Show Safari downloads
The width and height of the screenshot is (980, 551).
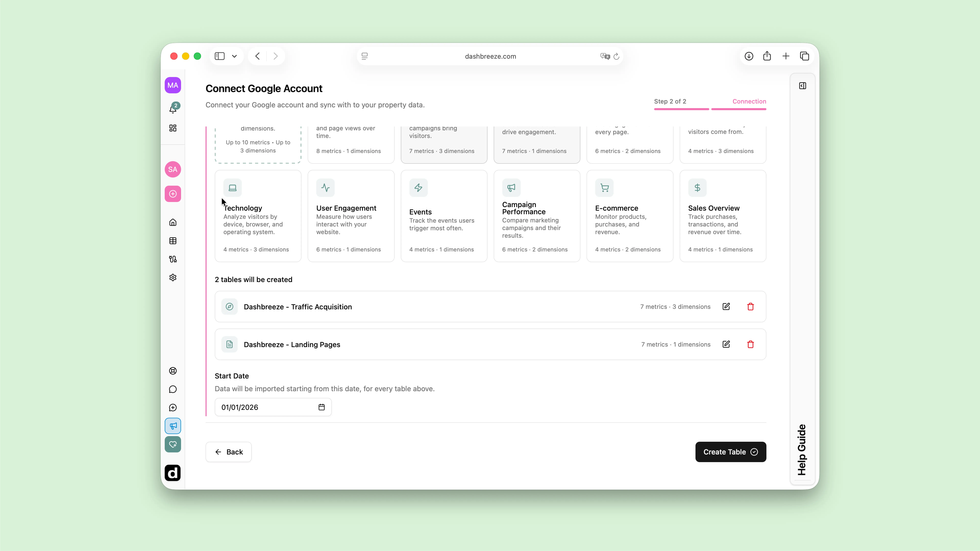click(749, 56)
